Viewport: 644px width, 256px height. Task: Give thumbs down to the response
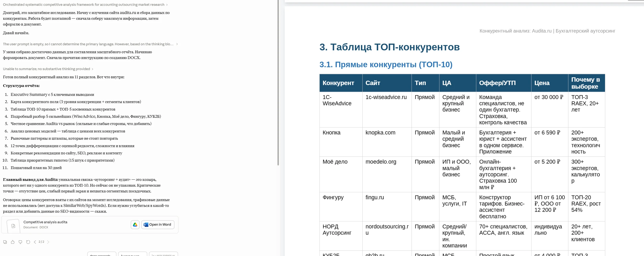(20, 242)
